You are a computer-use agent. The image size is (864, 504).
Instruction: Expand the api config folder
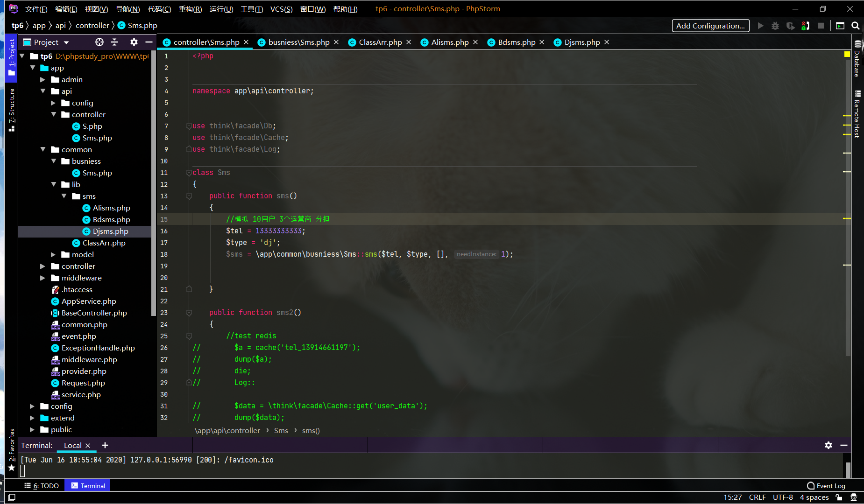click(x=53, y=103)
